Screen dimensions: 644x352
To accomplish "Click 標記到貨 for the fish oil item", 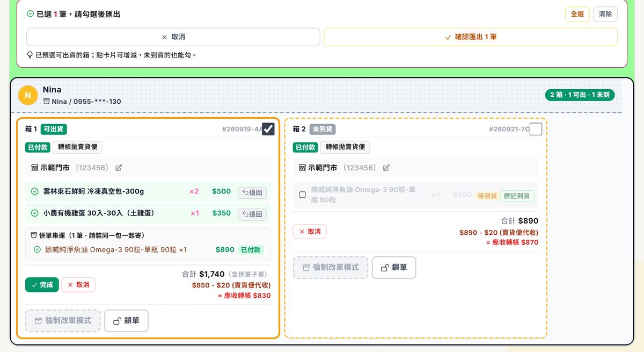I will [x=517, y=196].
